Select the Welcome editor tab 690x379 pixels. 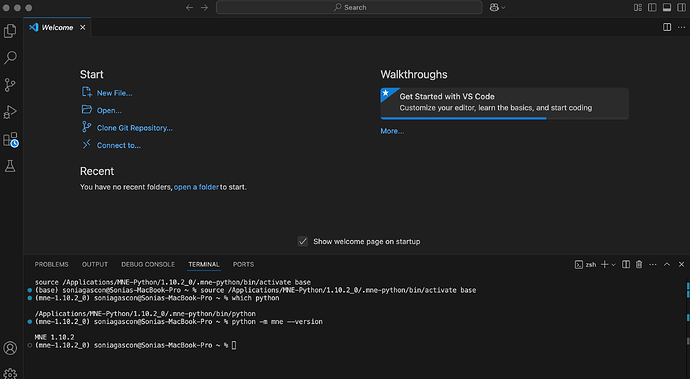(57, 27)
